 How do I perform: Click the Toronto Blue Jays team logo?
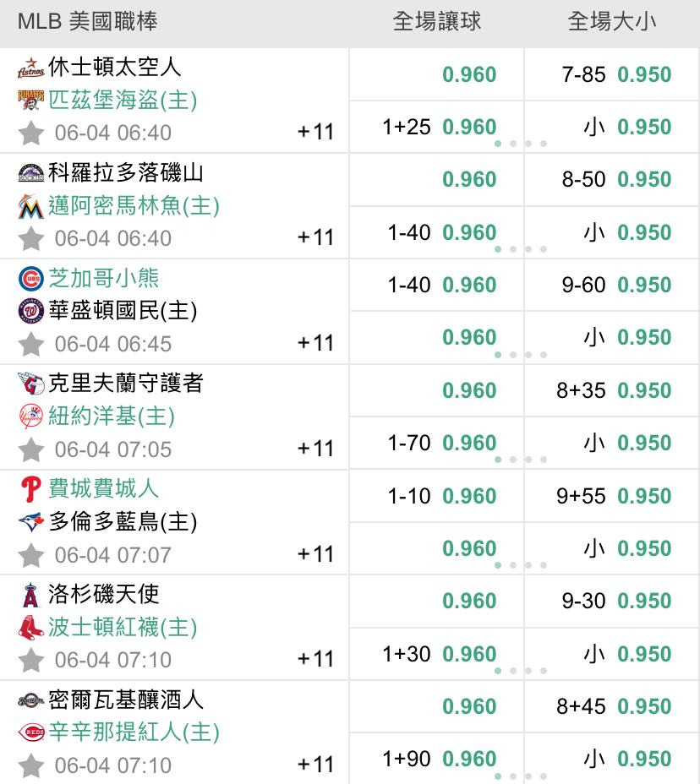(30, 522)
